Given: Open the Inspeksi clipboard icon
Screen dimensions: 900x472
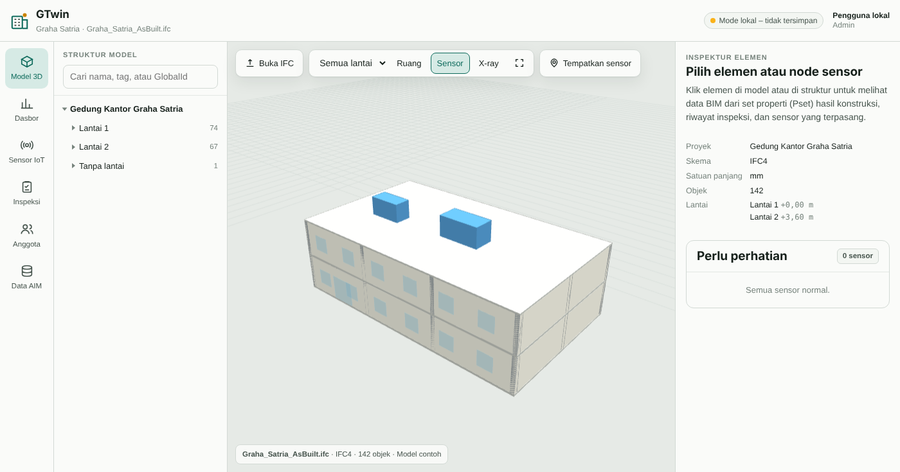Looking at the screenshot, I should tap(26, 187).
